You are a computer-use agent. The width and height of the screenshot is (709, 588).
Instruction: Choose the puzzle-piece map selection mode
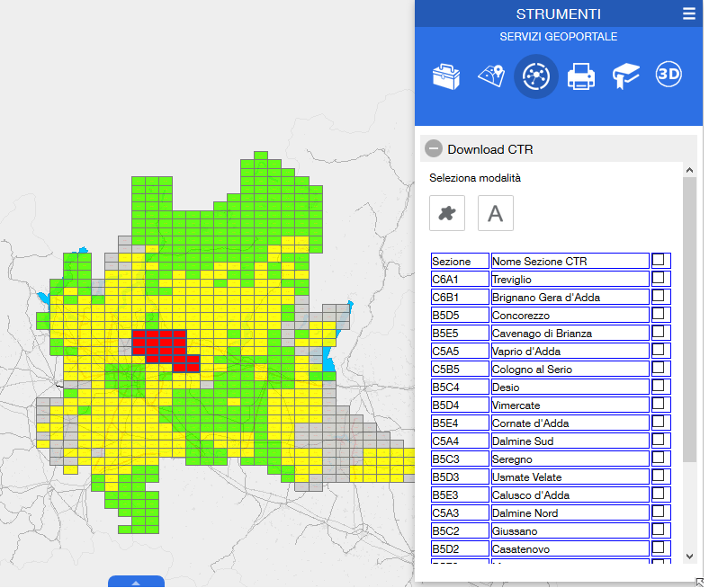tap(447, 213)
